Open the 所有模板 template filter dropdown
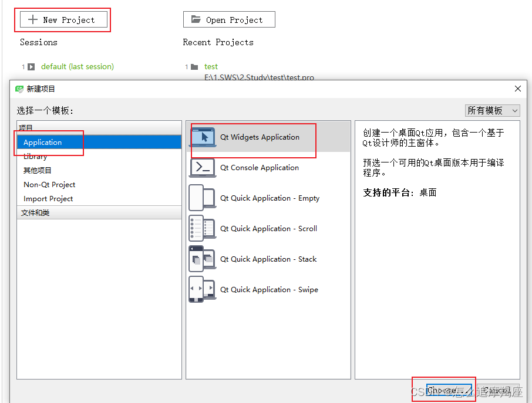Image resolution: width=532 pixels, height=403 pixels. [492, 110]
